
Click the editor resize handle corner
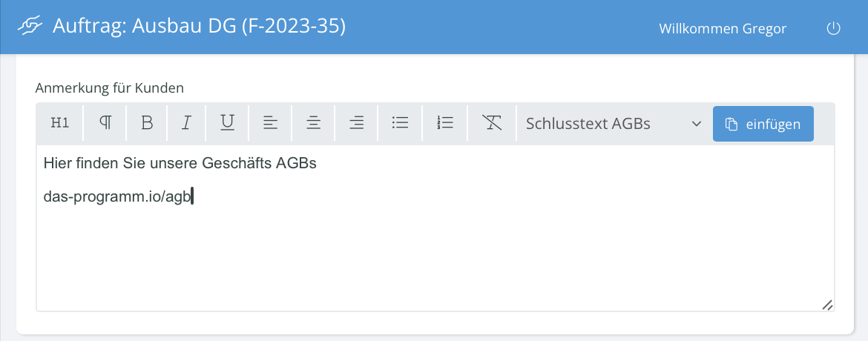tap(827, 304)
